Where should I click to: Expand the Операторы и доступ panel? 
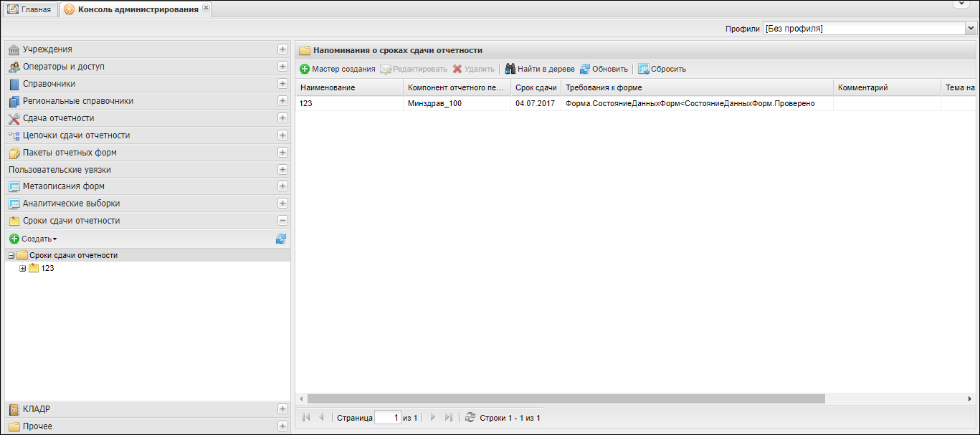pos(282,67)
